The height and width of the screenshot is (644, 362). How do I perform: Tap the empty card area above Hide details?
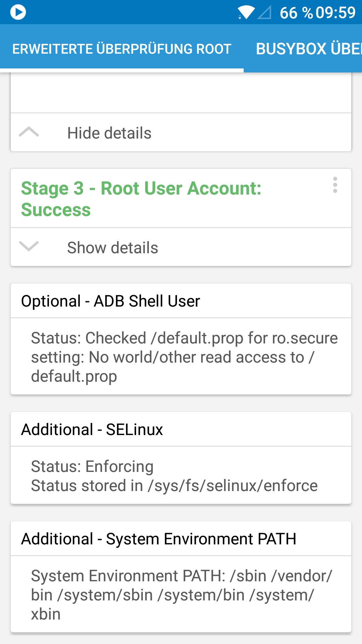(181, 93)
